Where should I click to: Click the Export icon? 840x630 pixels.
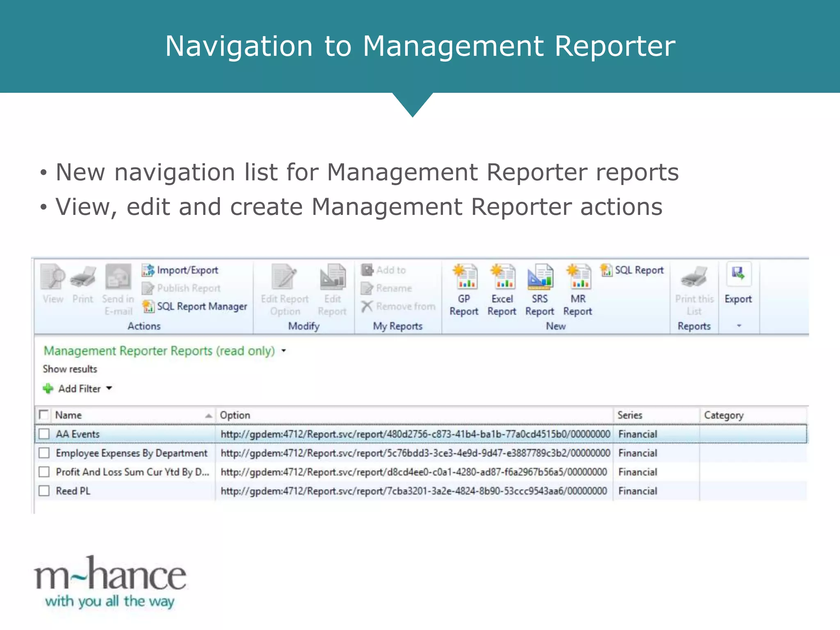pyautogui.click(x=738, y=274)
